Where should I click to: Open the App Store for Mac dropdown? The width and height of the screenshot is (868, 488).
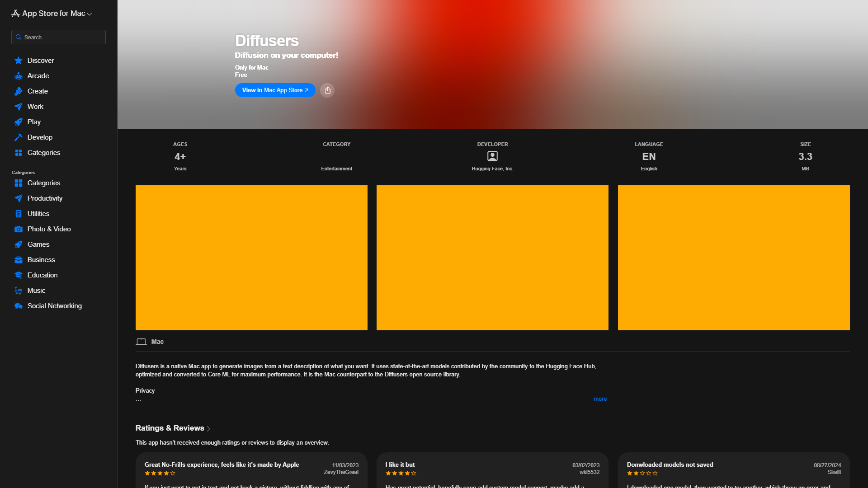[x=52, y=14]
